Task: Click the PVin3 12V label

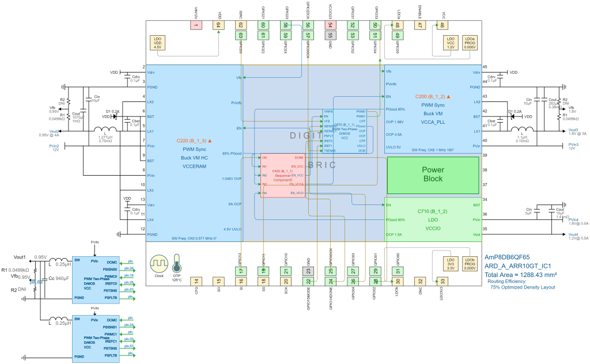Action: click(x=573, y=146)
